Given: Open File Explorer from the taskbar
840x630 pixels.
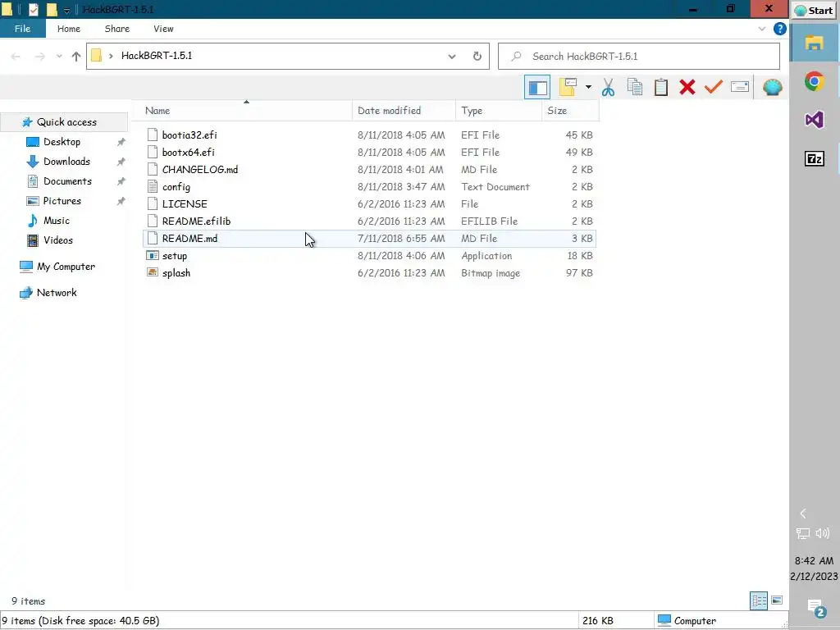Looking at the screenshot, I should [x=815, y=43].
